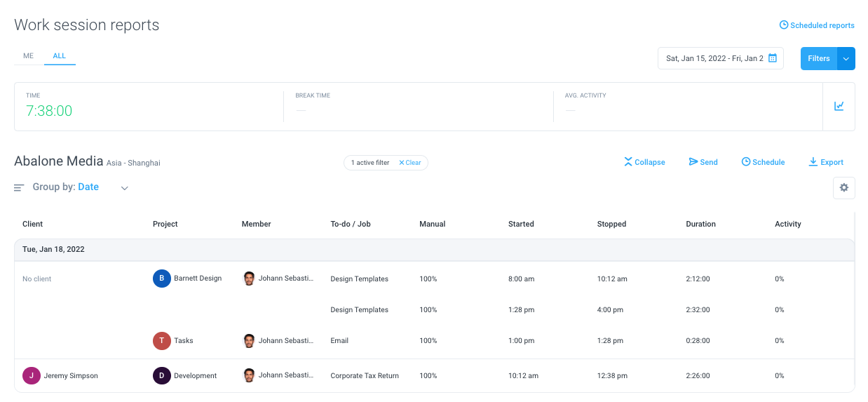The width and height of the screenshot is (868, 402).
Task: Expand the Filters dropdown arrow
Action: coord(846,58)
